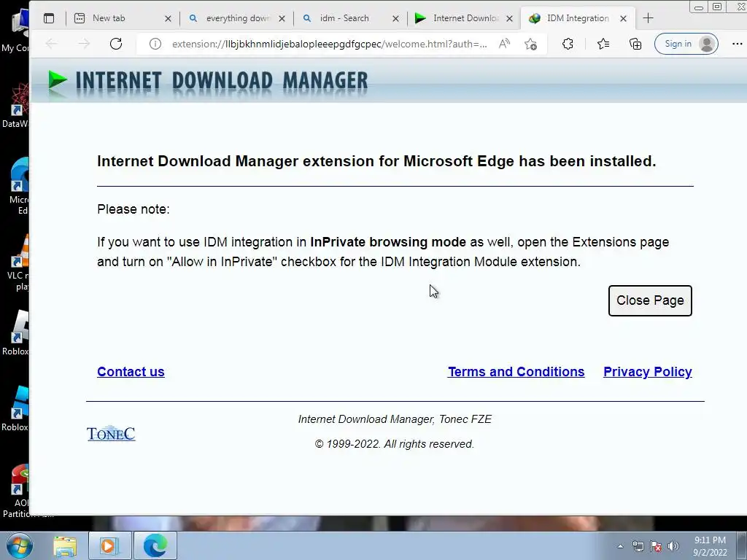This screenshot has width=747, height=560.
Task: Switch to the Internet Download Manager tab
Action: pyautogui.click(x=464, y=18)
